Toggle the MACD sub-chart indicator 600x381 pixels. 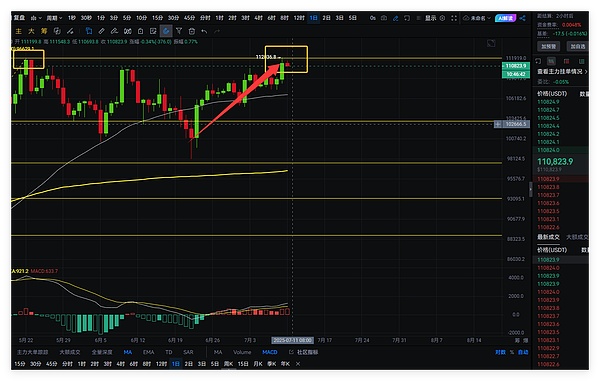point(270,352)
